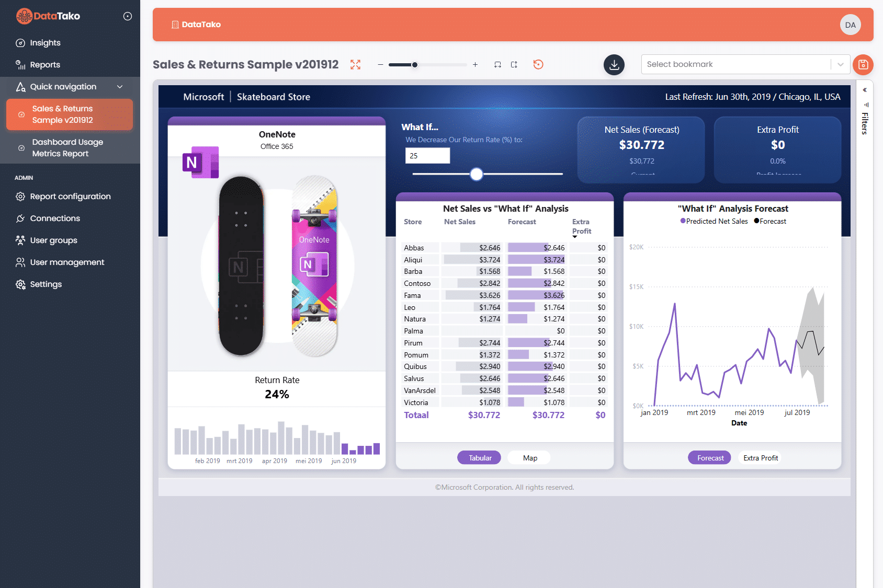Open the Select bookmark dropdown

[841, 64]
